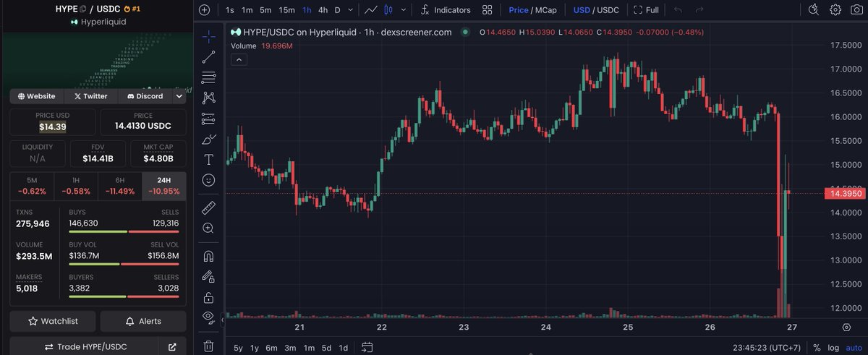Screen dimensions: 868x355
Task: Set chart range to 6m
Action: point(271,348)
